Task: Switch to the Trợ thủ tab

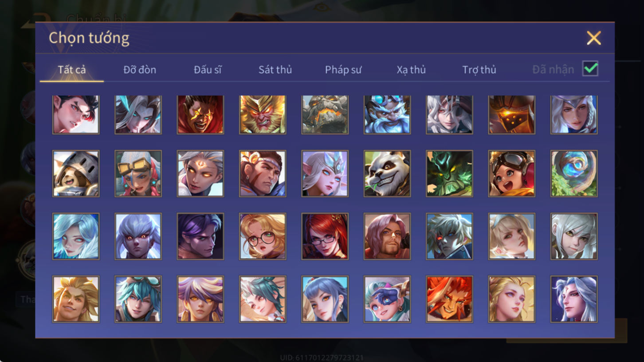Action: pos(479,70)
